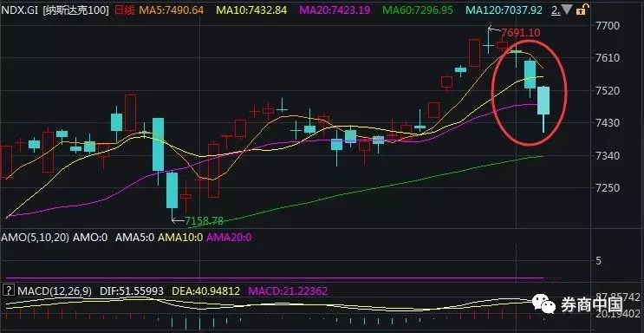Select the last cyan candlestick on the chart
The width and height of the screenshot is (644, 333).
click(543, 109)
